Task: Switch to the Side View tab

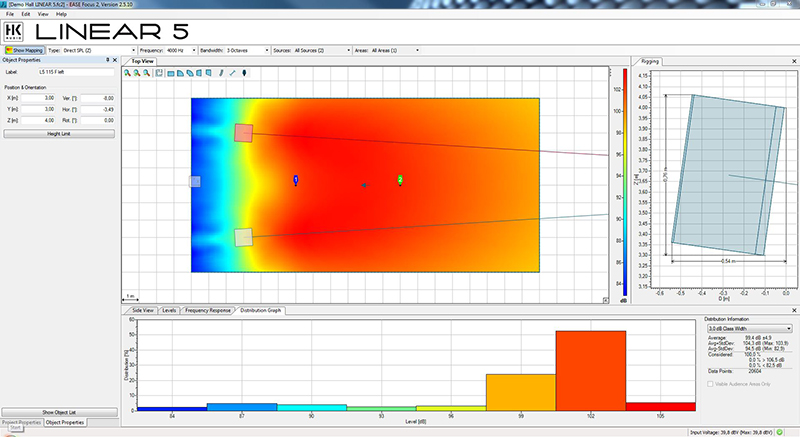Action: tap(142, 310)
